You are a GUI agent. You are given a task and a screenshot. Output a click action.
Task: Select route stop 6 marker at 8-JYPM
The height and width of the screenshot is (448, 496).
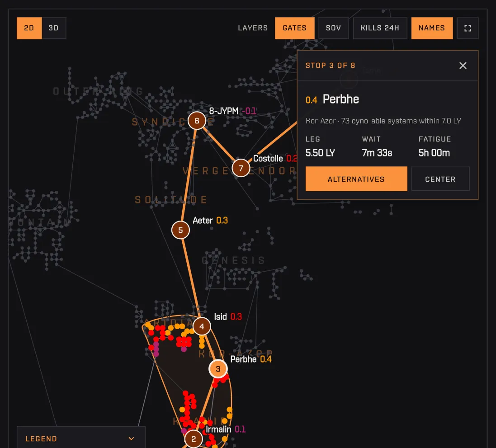tap(197, 121)
